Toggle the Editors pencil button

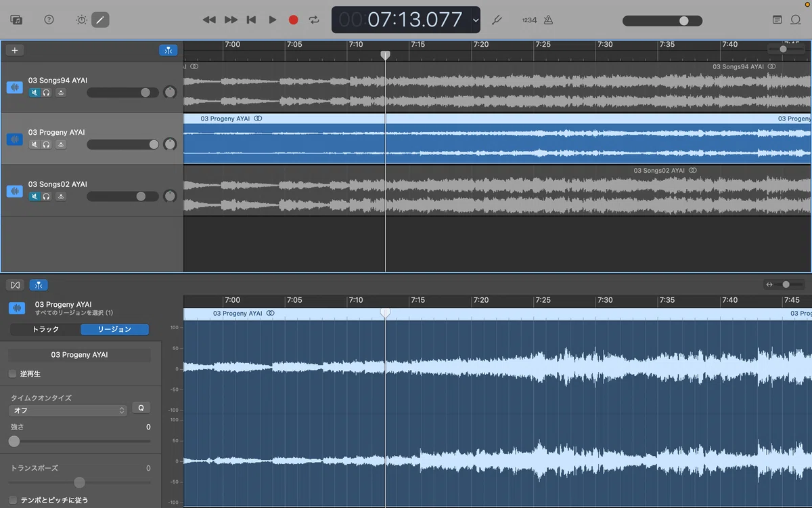tap(100, 20)
